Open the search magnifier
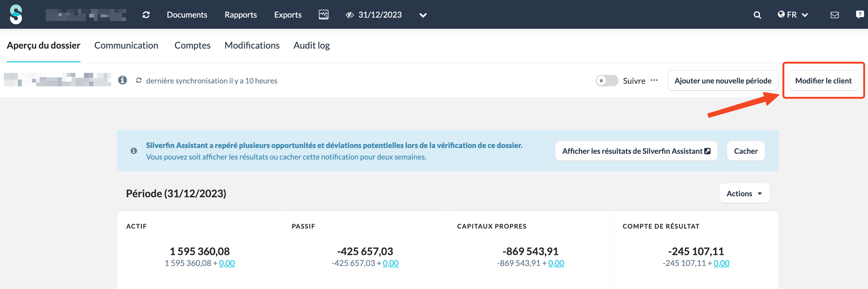868x289 pixels. coord(757,15)
